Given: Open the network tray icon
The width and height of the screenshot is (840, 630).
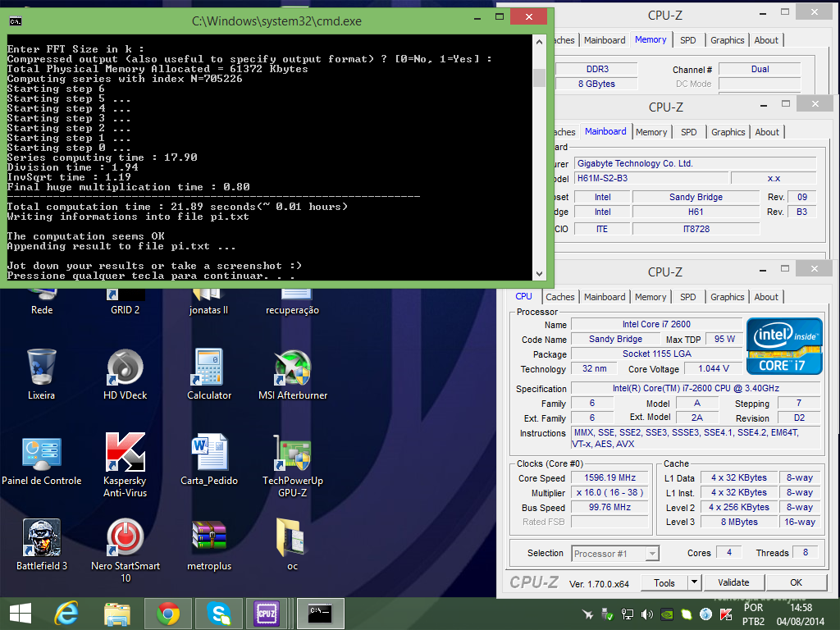Looking at the screenshot, I should [628, 614].
